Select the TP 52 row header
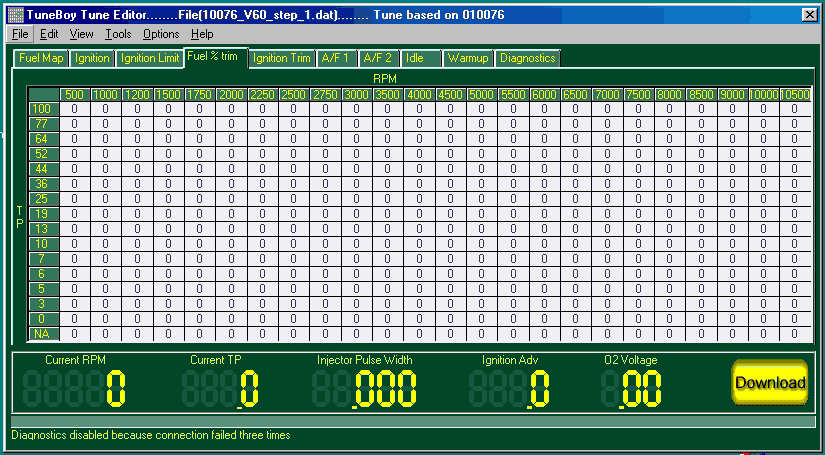 pyautogui.click(x=43, y=154)
